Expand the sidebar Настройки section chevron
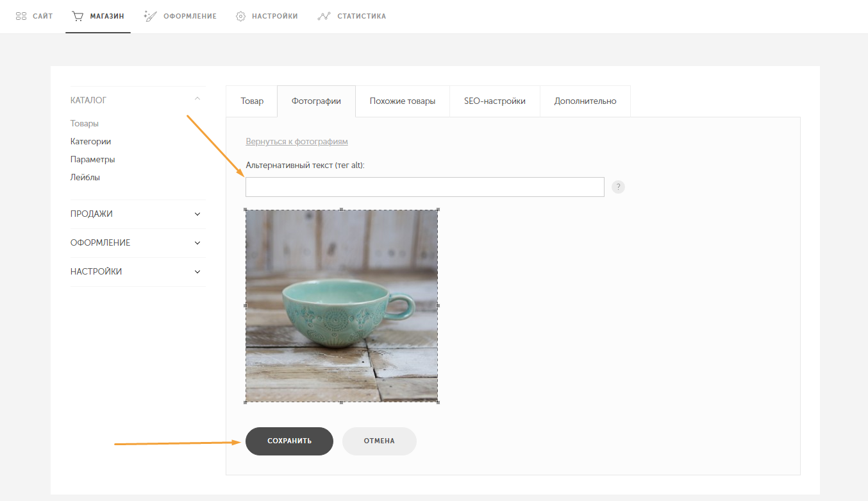Screen dimensions: 868x501 point(197,272)
